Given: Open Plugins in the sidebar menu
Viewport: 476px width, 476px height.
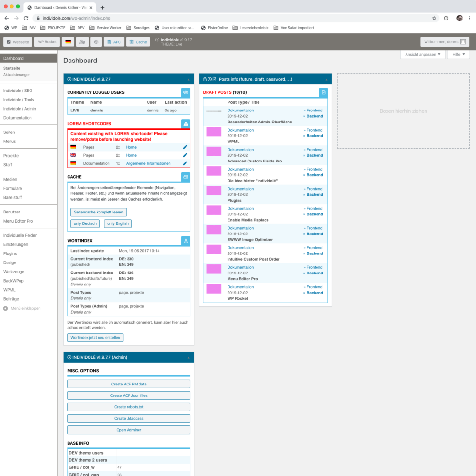Looking at the screenshot, I should click(10, 253).
